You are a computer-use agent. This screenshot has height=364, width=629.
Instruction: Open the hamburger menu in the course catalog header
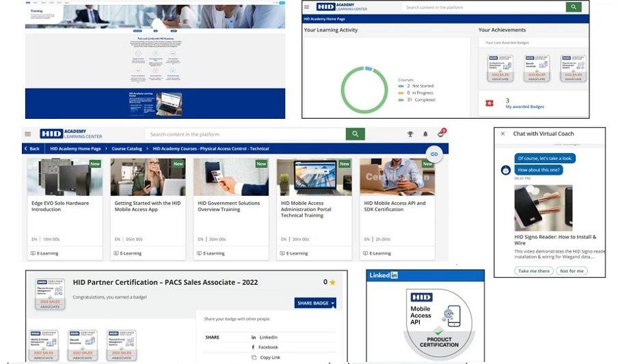pos(28,135)
